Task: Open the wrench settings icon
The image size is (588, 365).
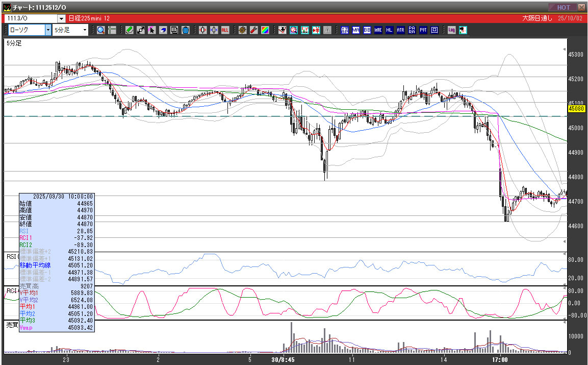Action: coord(254,30)
